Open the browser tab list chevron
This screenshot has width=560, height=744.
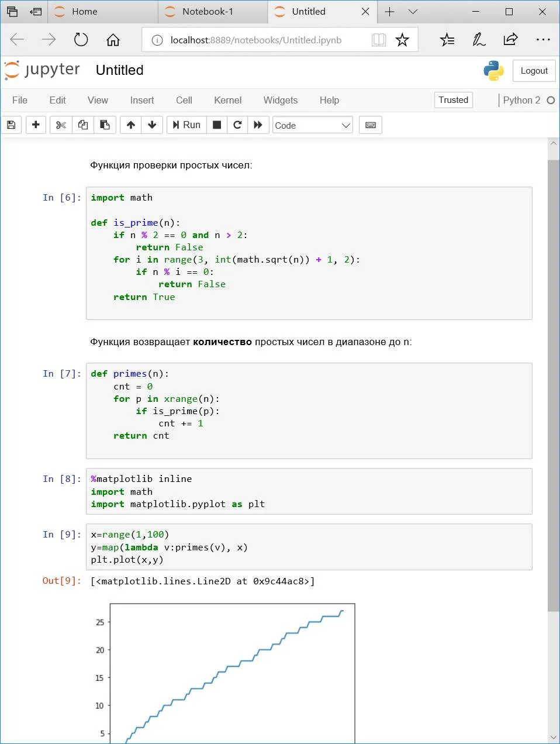pyautogui.click(x=413, y=12)
